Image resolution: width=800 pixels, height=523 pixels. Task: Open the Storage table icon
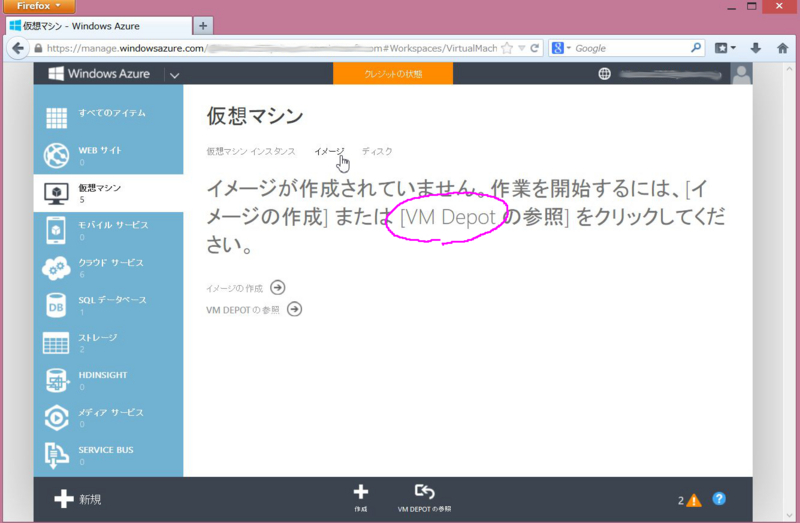[x=56, y=343]
